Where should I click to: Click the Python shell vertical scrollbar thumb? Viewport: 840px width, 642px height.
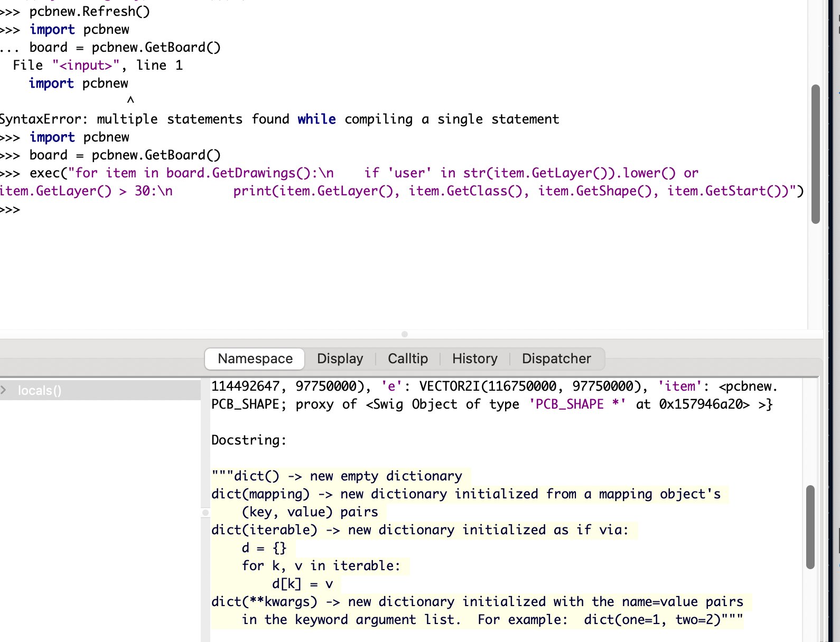click(x=816, y=154)
